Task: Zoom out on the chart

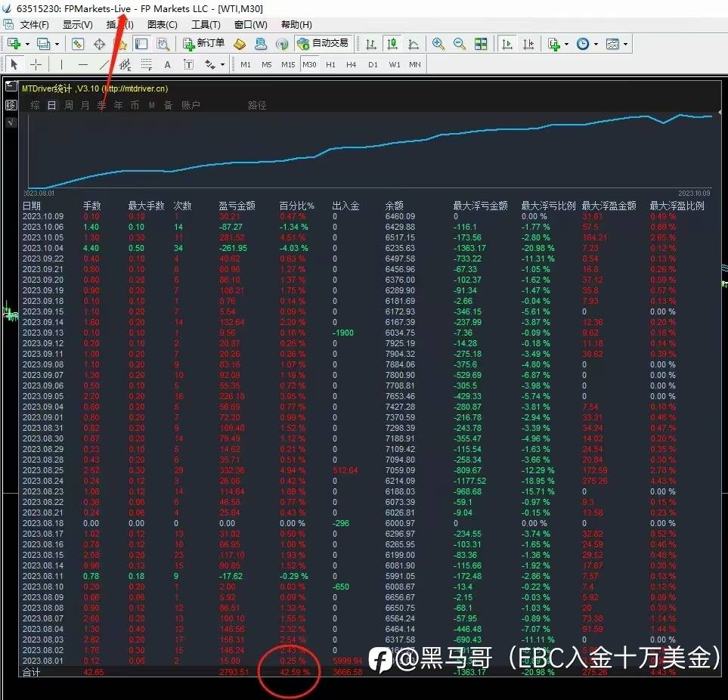Action: click(x=459, y=44)
